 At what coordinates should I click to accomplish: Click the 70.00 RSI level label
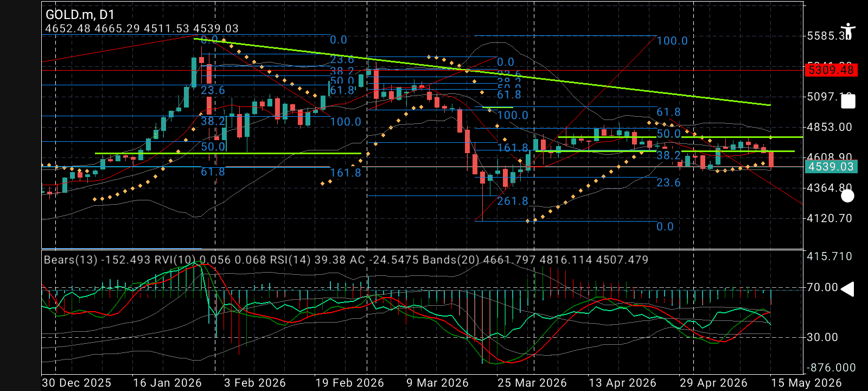pyautogui.click(x=822, y=287)
